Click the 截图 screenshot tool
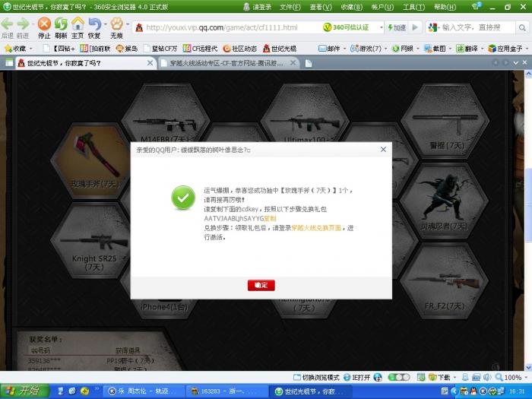 tap(437, 49)
